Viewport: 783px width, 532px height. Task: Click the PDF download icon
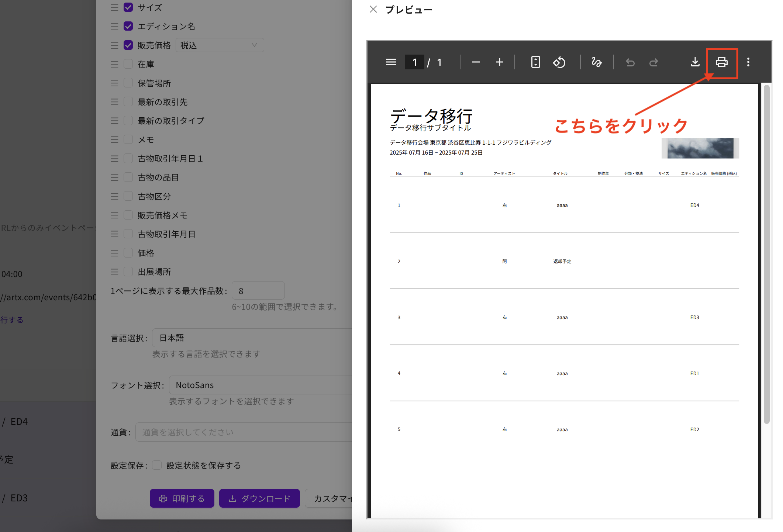click(x=695, y=62)
